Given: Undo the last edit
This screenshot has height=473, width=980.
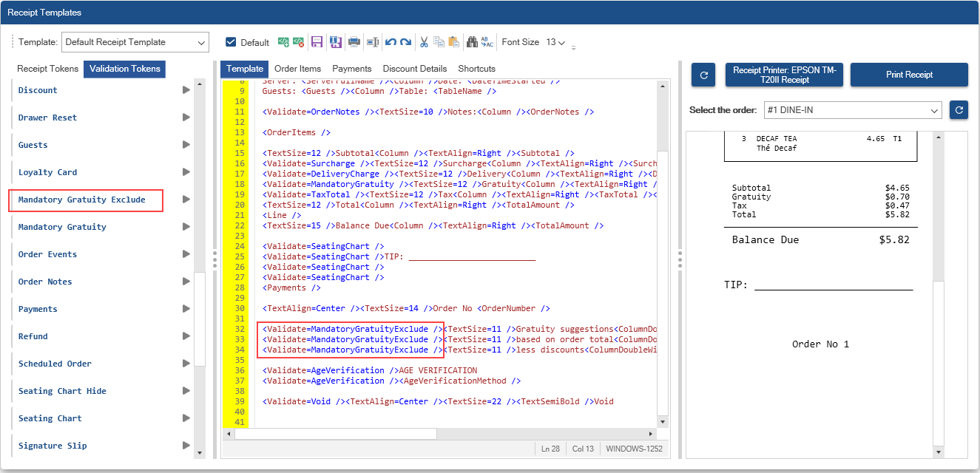Looking at the screenshot, I should point(391,42).
